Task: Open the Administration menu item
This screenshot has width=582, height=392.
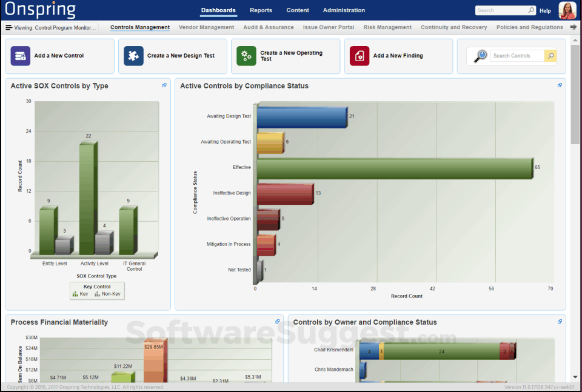Action: pyautogui.click(x=344, y=10)
